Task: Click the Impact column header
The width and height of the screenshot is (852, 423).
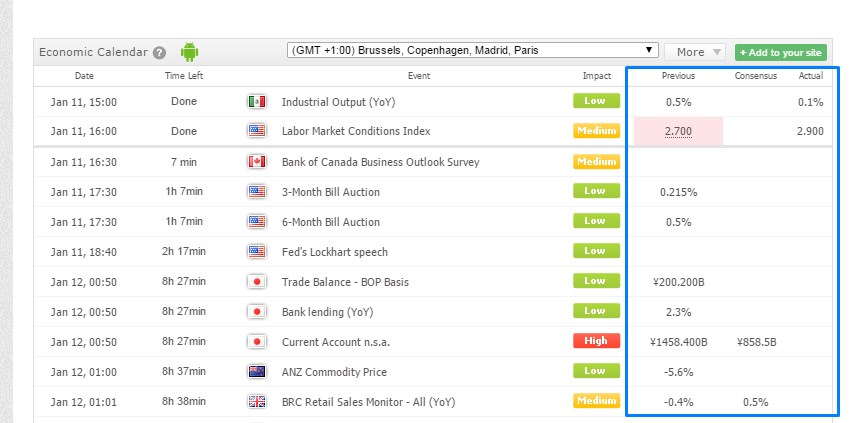Action: pos(597,76)
